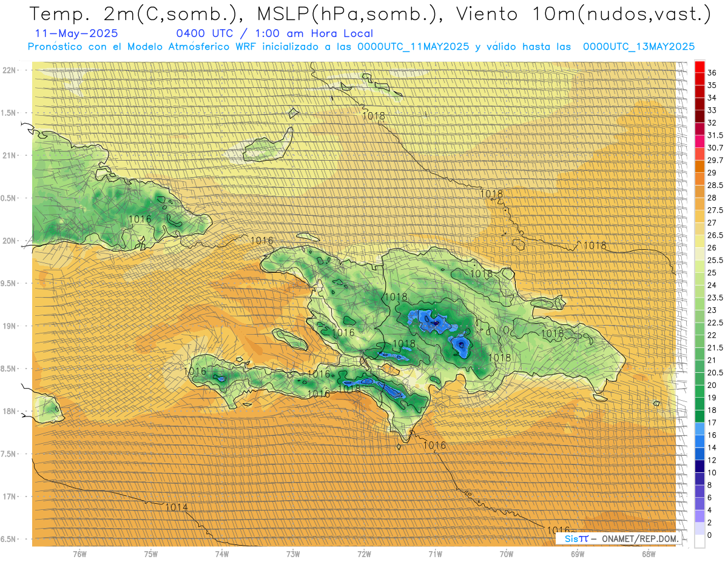The image size is (728, 562).
Task: Click the '71W' longitude axis label
Action: (435, 554)
